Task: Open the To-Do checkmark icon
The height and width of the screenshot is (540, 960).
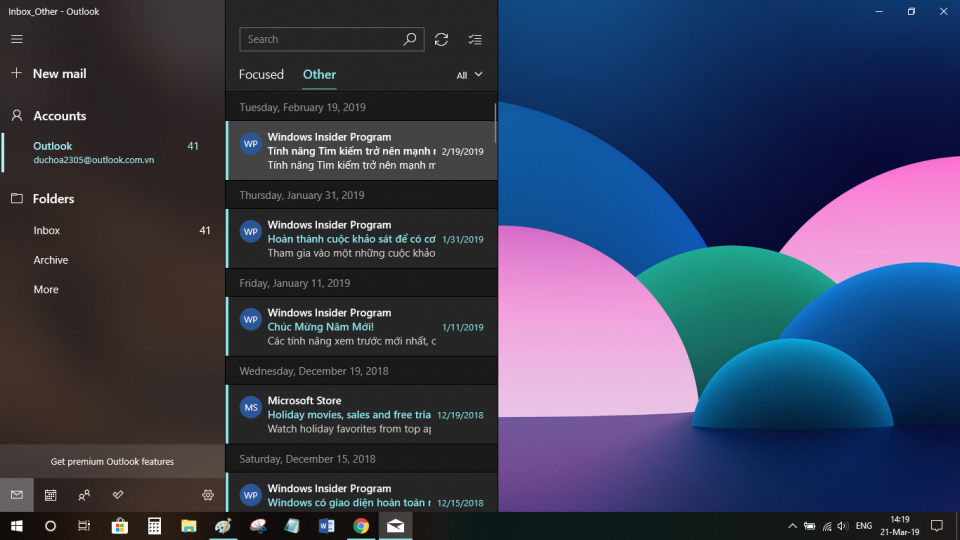Action: click(x=118, y=495)
